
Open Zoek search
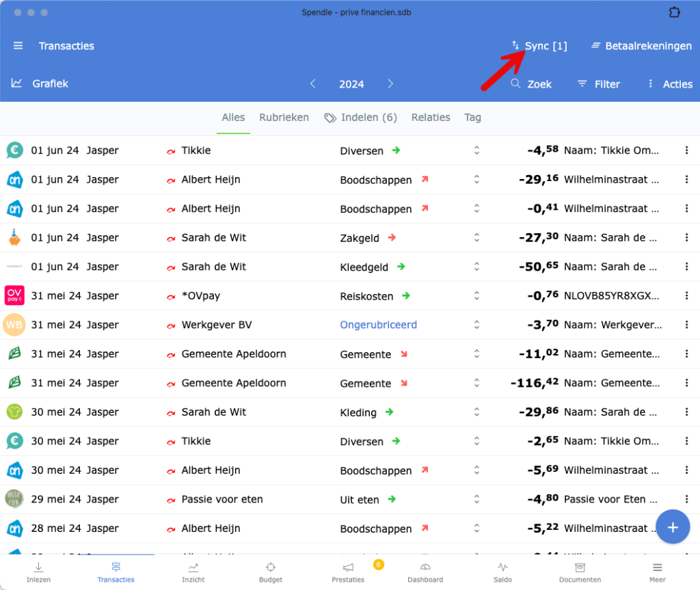pos(531,84)
